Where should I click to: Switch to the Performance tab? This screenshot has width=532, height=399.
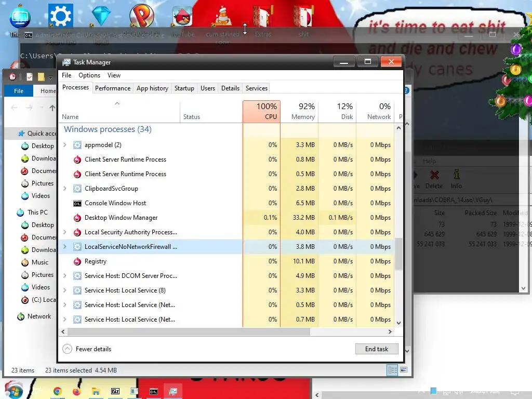click(x=113, y=88)
